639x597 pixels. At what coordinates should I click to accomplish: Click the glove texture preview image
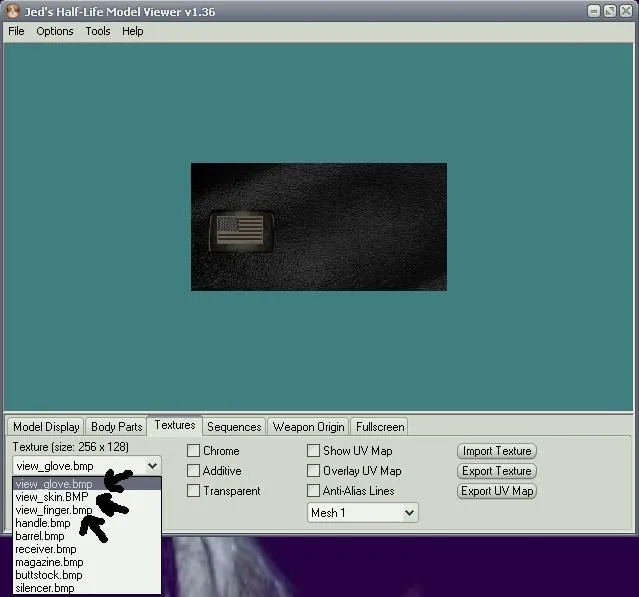318,227
